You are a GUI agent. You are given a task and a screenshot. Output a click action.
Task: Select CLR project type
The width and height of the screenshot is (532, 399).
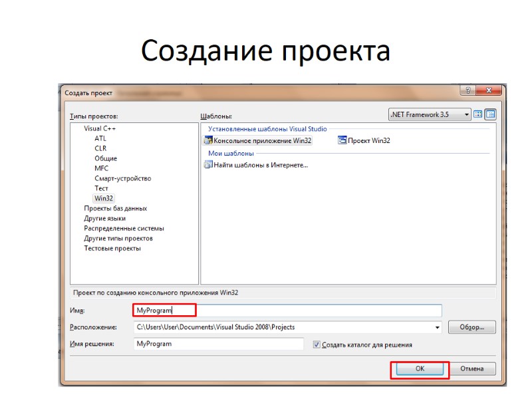[x=100, y=148]
